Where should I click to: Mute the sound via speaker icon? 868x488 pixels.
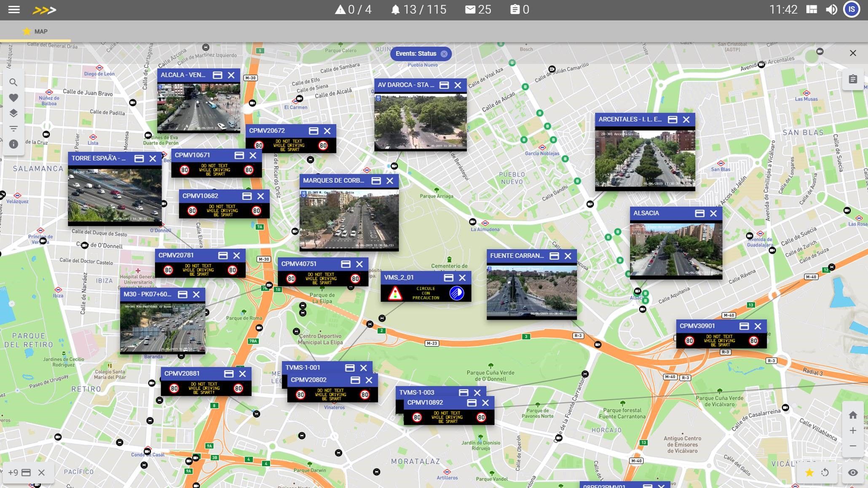(831, 9)
